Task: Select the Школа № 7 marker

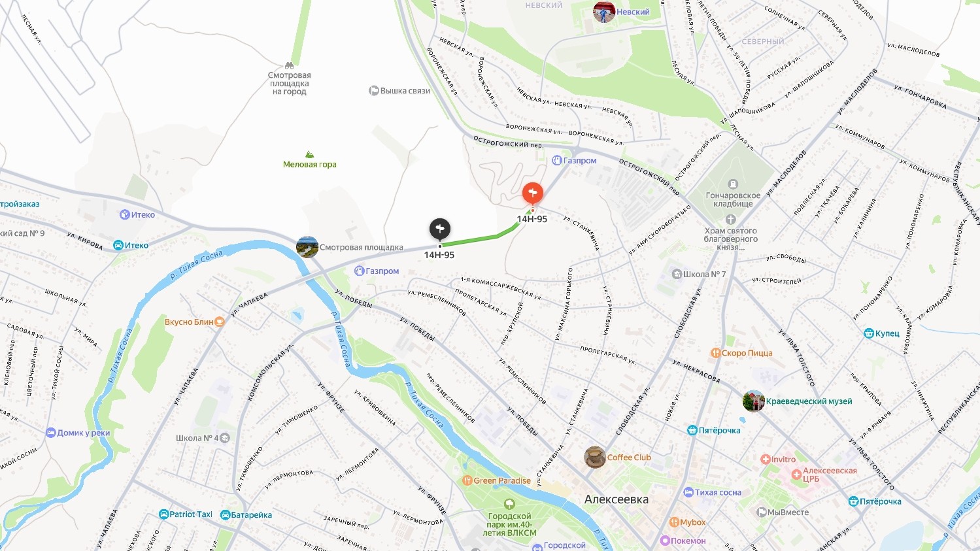Action: tap(677, 274)
